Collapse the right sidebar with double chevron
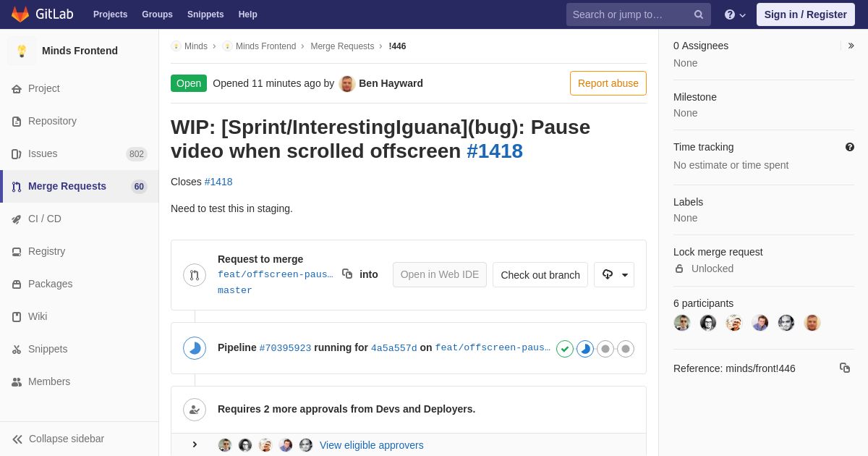This screenshot has height=456, width=868. click(851, 46)
